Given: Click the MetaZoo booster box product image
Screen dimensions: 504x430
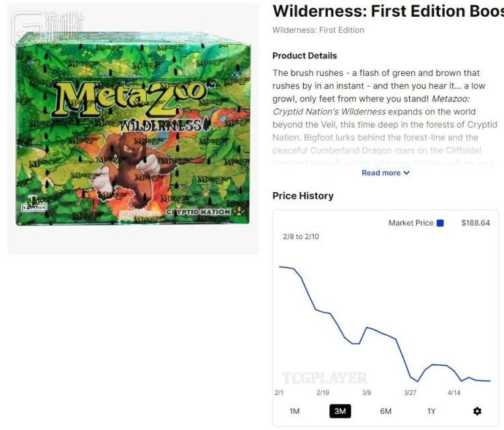Looking at the screenshot, I should pyautogui.click(x=132, y=129).
